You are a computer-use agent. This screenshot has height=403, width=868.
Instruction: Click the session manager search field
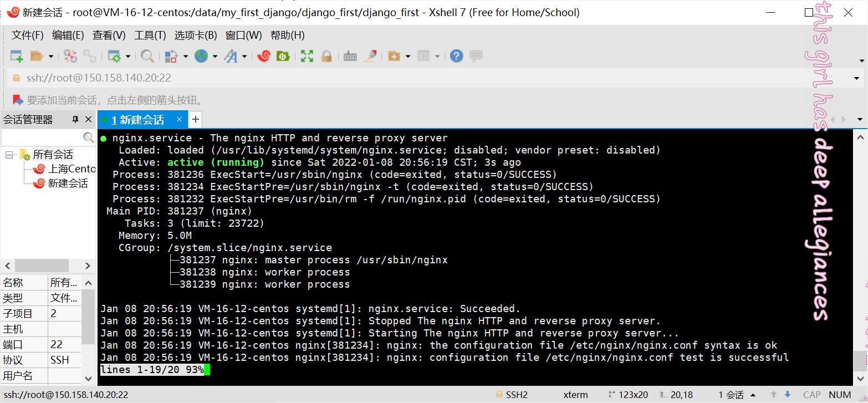coord(42,137)
